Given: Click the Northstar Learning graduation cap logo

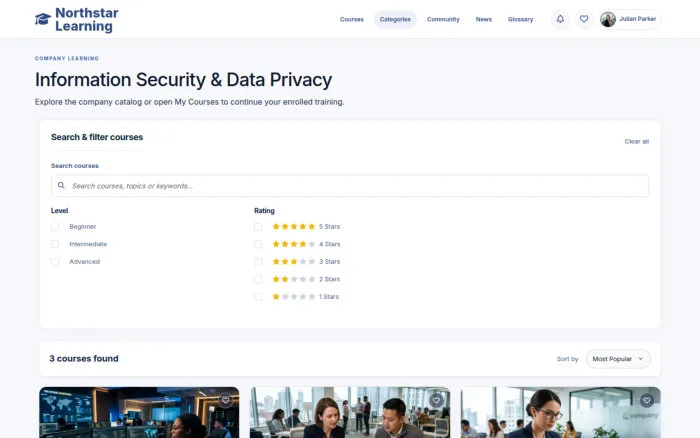Looking at the screenshot, I should tap(43, 19).
